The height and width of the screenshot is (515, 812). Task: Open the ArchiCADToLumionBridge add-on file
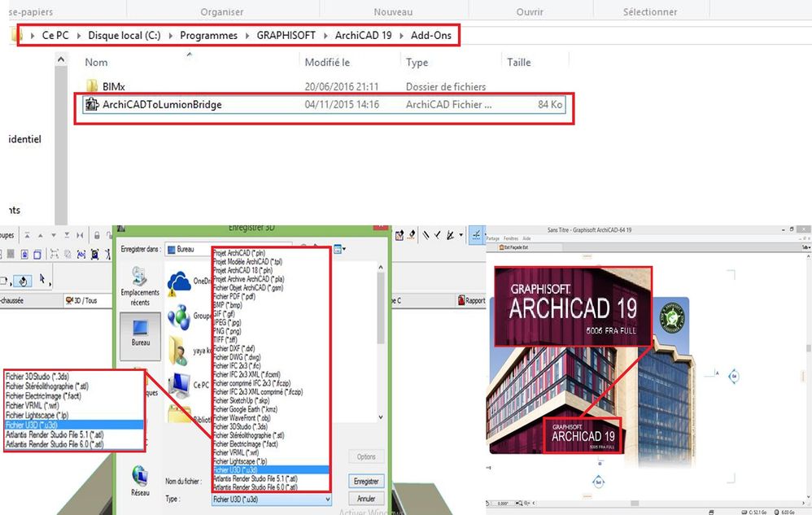coord(324,105)
